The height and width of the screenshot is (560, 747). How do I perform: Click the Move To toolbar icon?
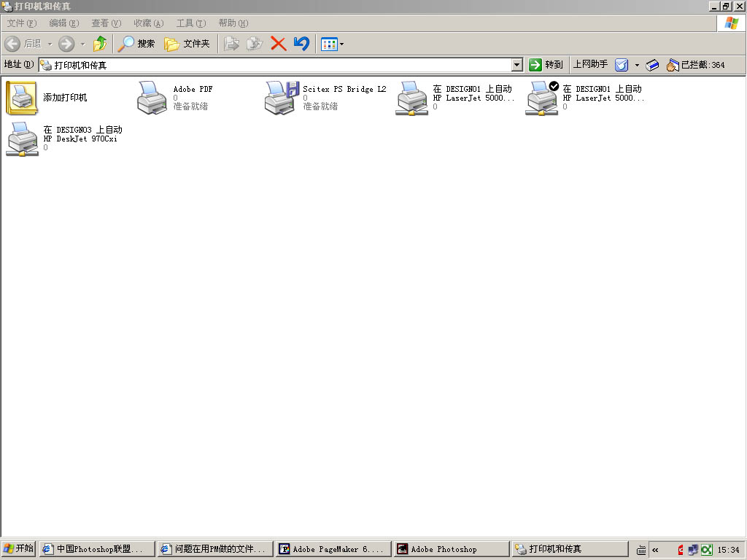tap(231, 44)
